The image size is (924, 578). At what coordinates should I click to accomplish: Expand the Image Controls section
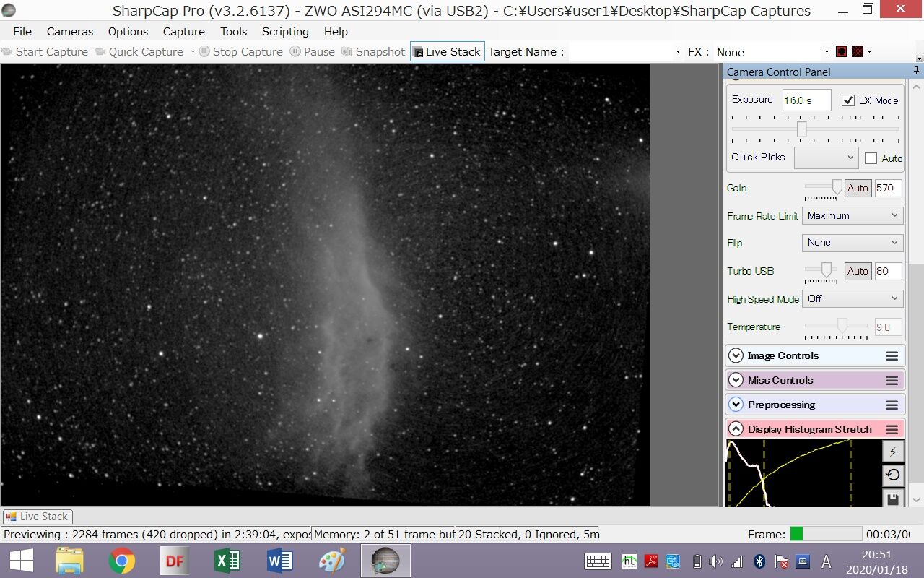(x=736, y=356)
